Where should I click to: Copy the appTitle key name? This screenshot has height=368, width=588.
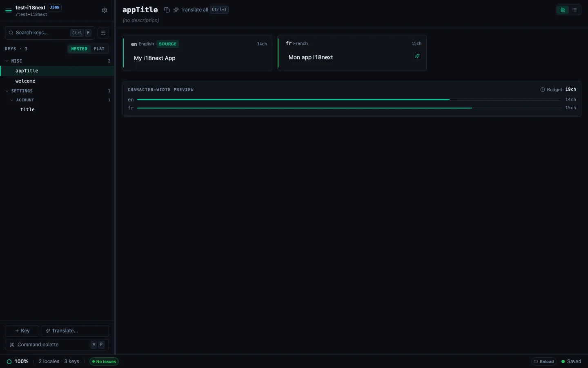click(167, 10)
